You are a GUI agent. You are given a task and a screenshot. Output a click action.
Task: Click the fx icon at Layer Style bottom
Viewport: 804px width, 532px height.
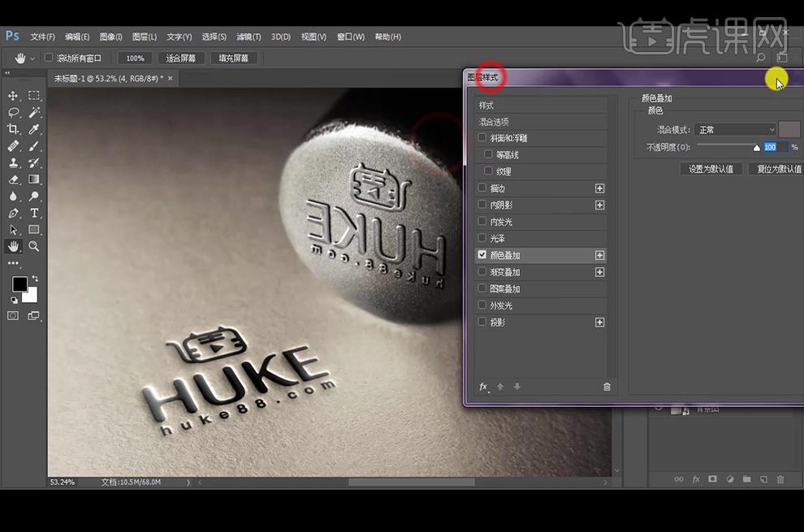tap(483, 387)
